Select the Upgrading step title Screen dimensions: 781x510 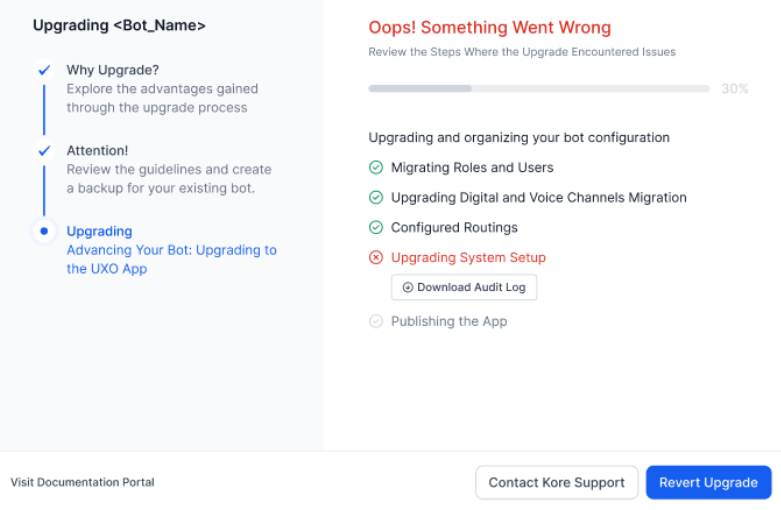99,231
